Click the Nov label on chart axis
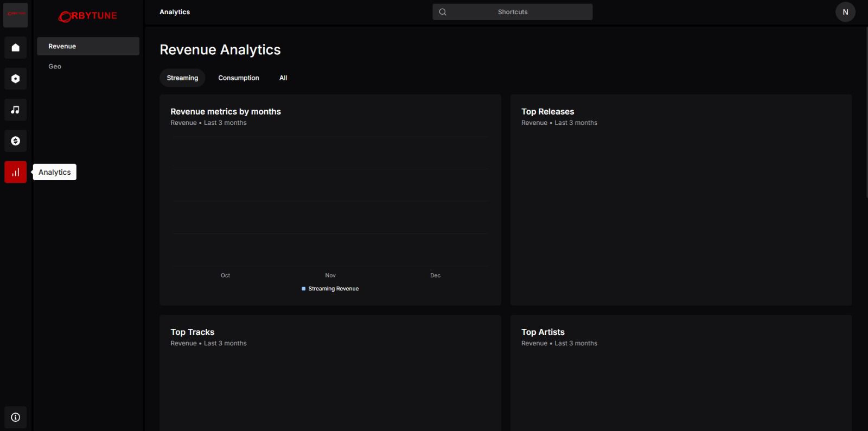The height and width of the screenshot is (431, 868). point(330,275)
